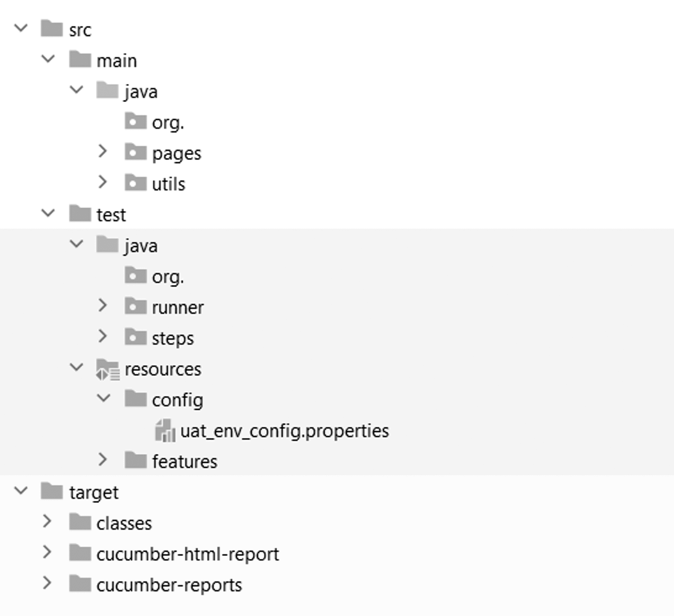The height and width of the screenshot is (616, 674).
Task: Click the uat_env_config.properties file icon
Action: 165,431
